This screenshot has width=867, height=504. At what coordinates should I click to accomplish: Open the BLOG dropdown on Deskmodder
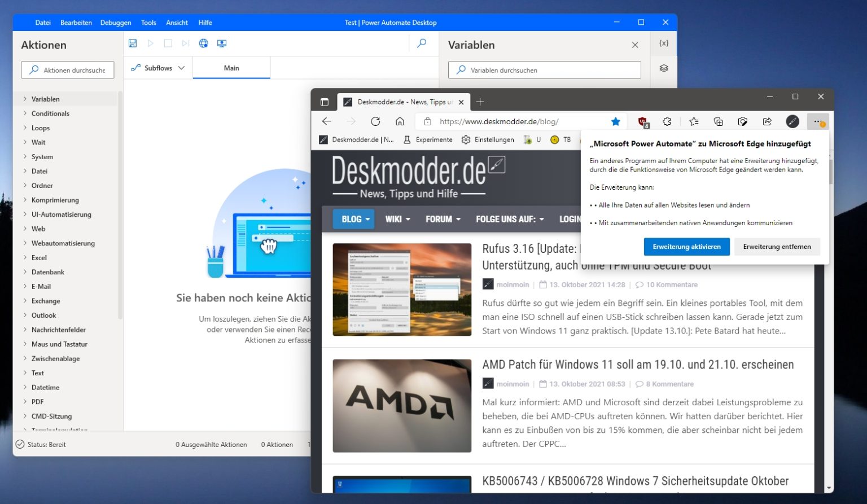tap(353, 219)
